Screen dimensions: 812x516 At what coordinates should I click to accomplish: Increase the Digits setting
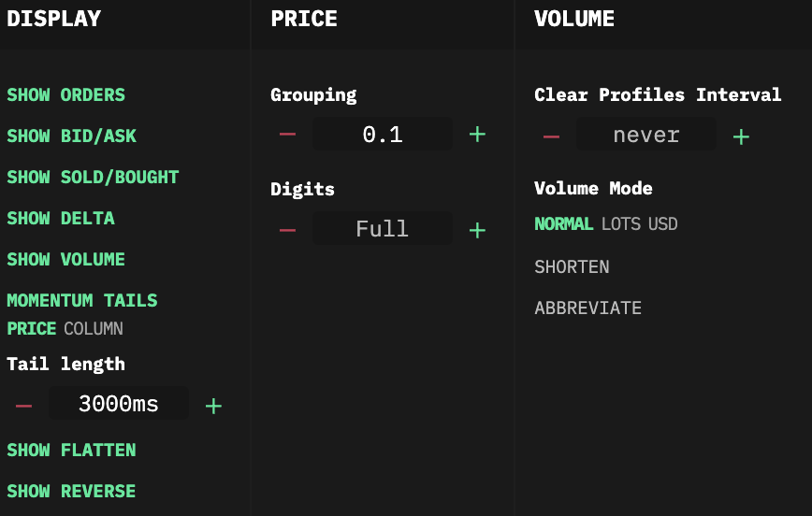pos(477,229)
